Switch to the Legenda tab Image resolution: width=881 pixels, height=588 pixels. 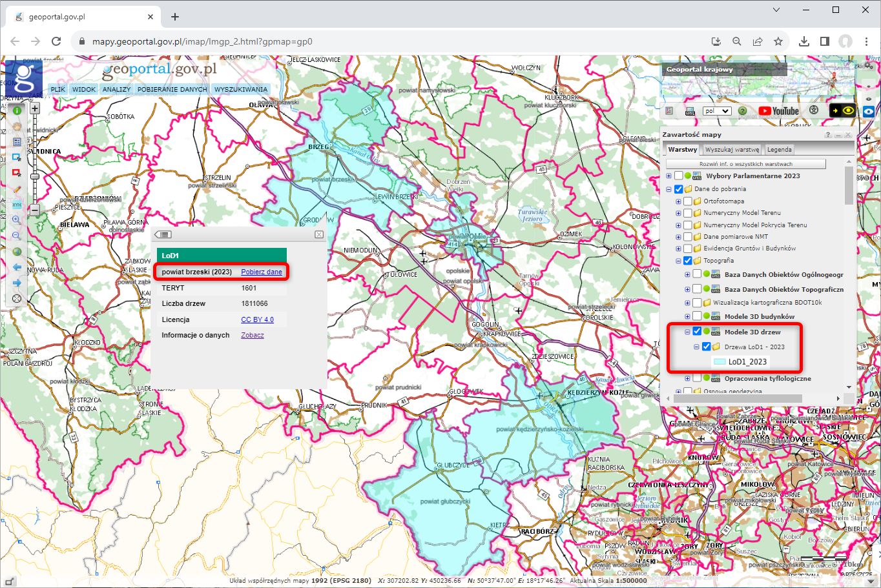779,149
